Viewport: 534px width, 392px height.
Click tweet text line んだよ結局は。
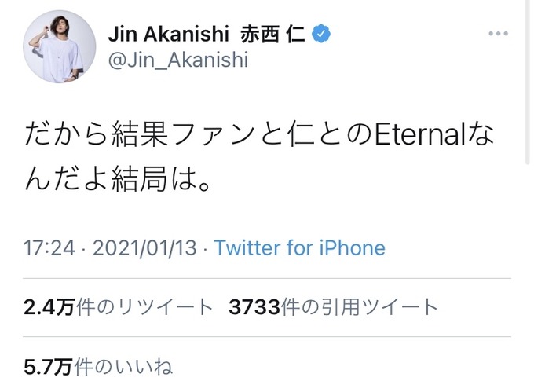[x=119, y=179]
